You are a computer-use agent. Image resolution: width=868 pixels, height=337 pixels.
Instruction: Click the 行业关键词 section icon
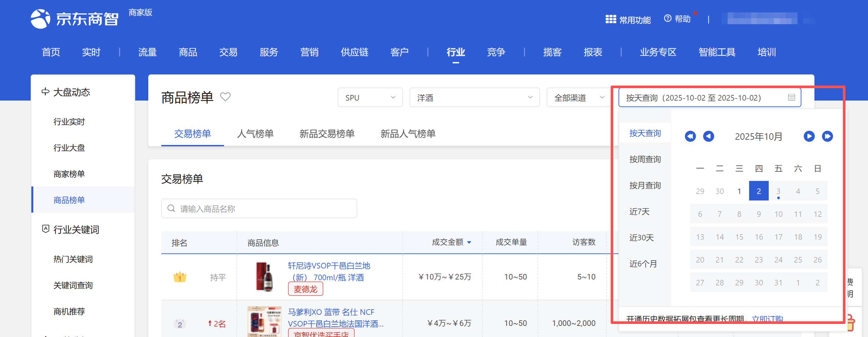click(45, 229)
